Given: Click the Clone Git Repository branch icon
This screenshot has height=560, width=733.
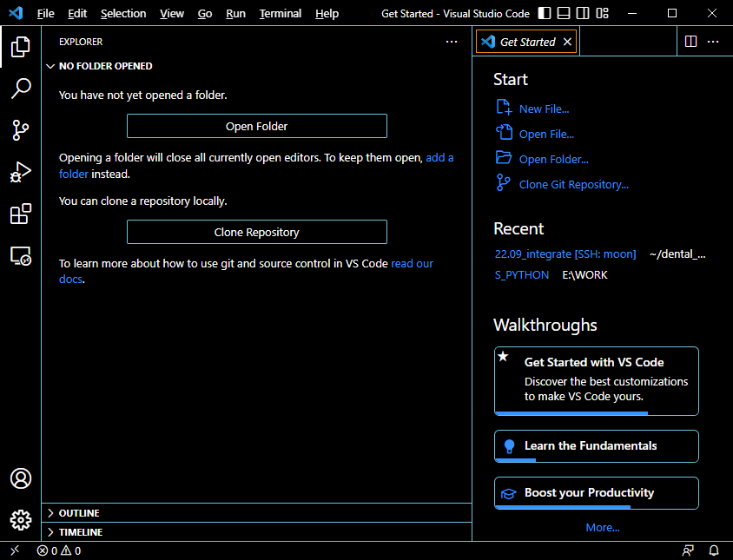Looking at the screenshot, I should pos(503,183).
